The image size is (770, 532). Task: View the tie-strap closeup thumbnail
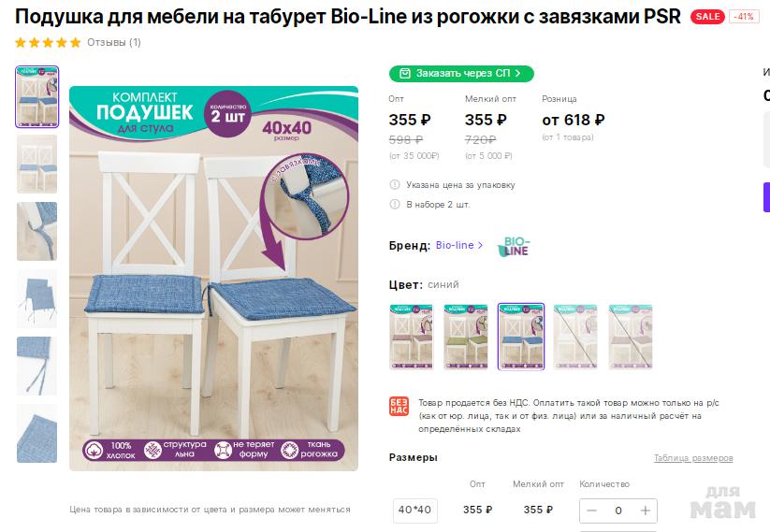[36, 231]
